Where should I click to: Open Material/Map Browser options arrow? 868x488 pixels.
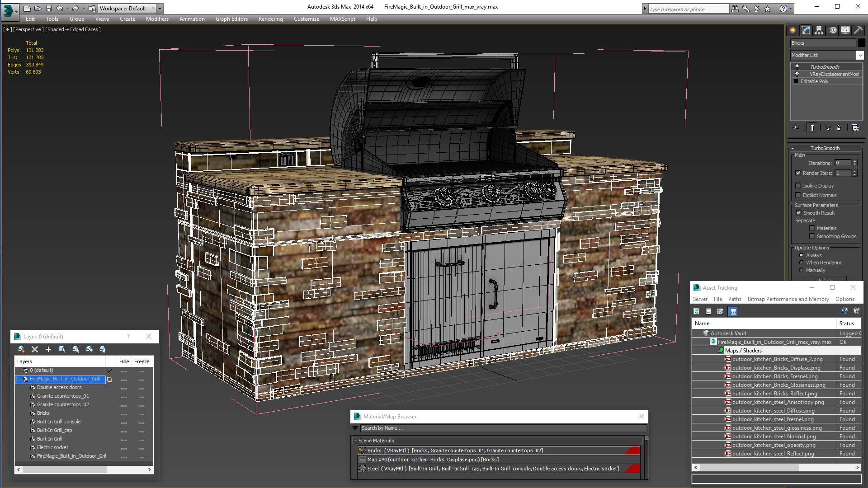355,428
